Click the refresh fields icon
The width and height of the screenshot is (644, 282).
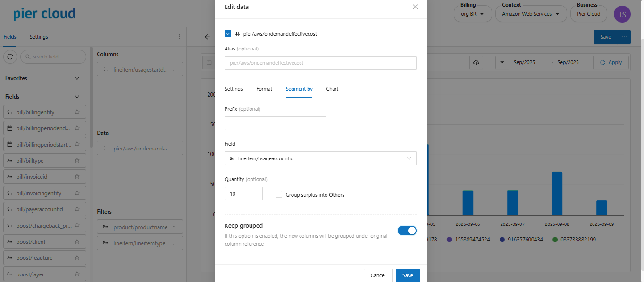pyautogui.click(x=10, y=57)
